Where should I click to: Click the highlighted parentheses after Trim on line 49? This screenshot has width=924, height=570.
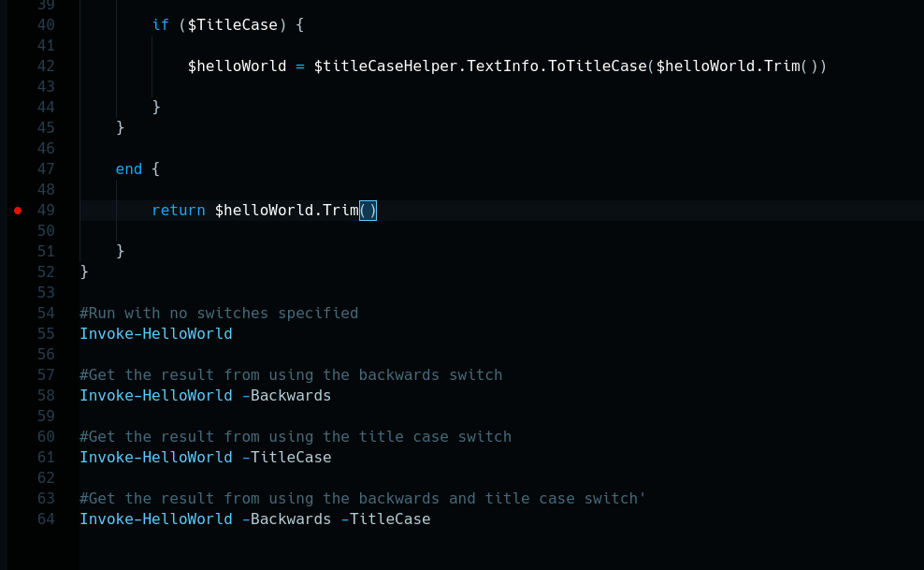368,211
